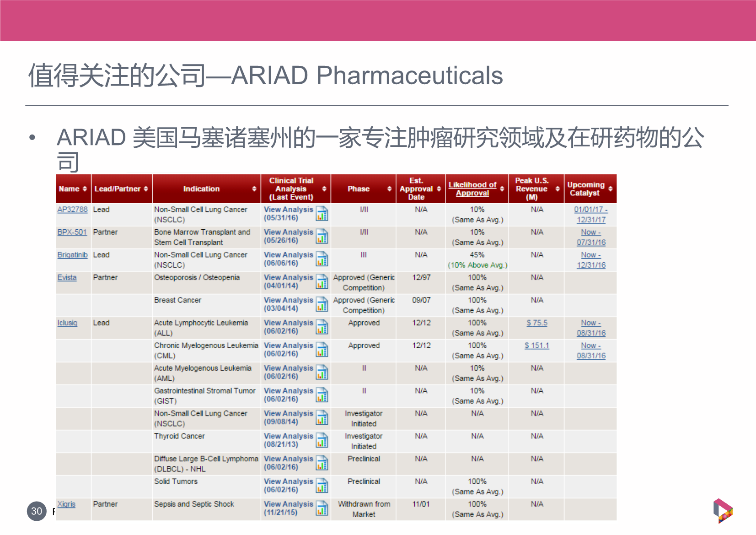
Task: Open View Analysis (04/01/14) link
Action: [289, 281]
